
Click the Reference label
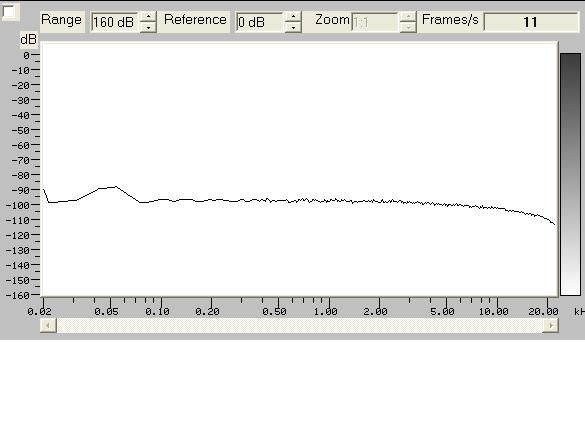[x=195, y=20]
